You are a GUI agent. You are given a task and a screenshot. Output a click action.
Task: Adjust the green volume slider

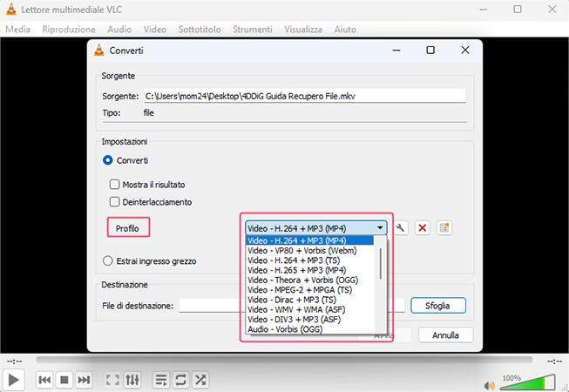click(528, 382)
